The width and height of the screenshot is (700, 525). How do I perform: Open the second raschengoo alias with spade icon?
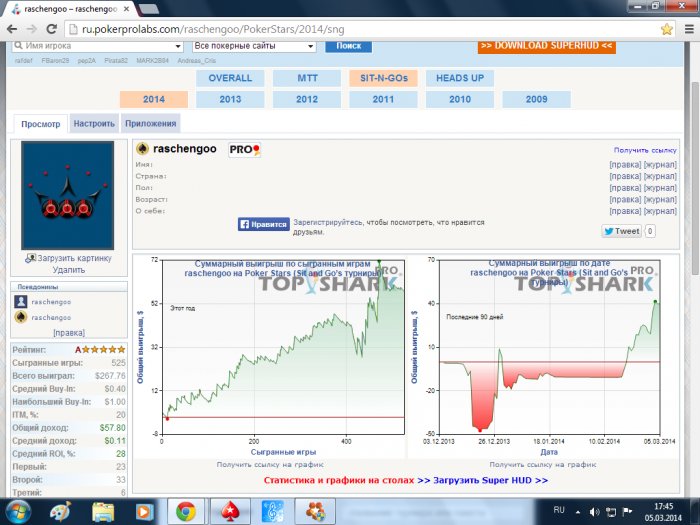tap(51, 317)
